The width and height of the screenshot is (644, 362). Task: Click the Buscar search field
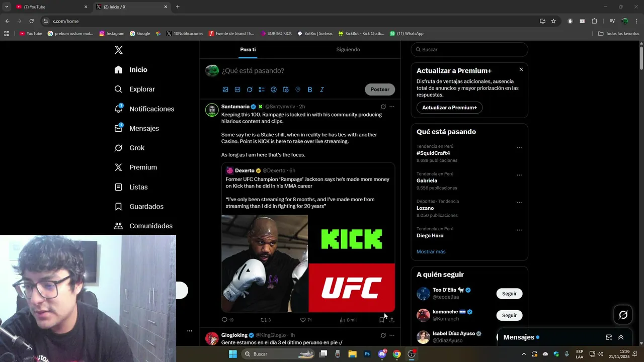[x=469, y=50]
